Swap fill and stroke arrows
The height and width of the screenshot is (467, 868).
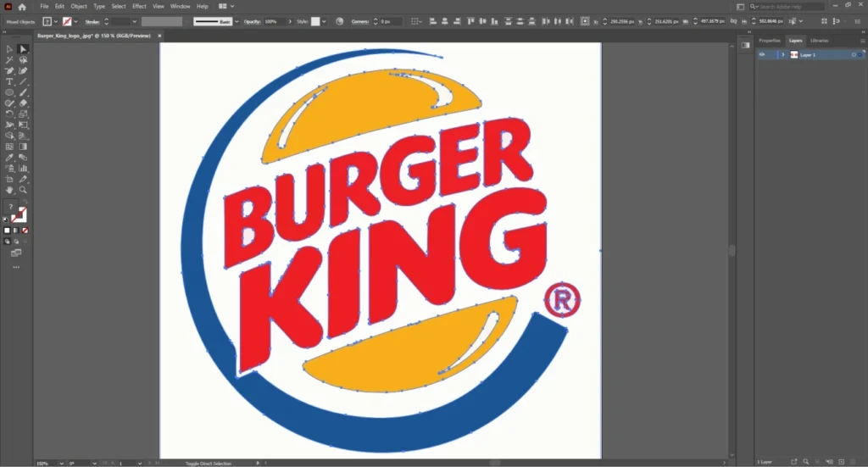click(x=25, y=203)
